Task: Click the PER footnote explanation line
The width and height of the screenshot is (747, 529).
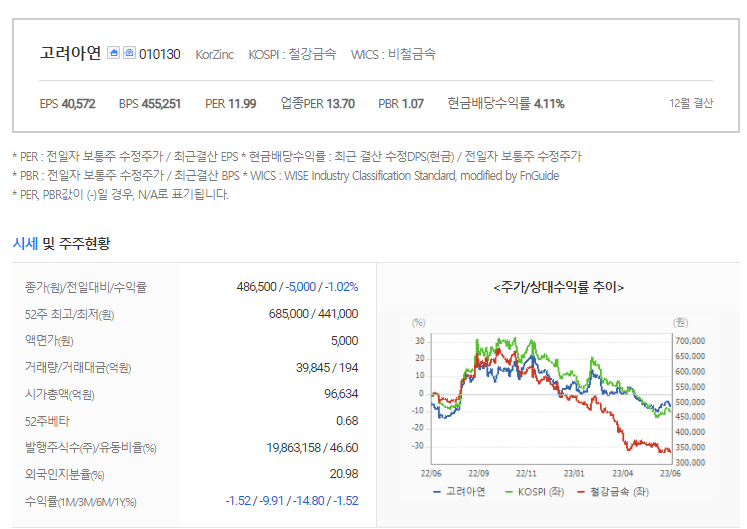Action: pyautogui.click(x=297, y=156)
